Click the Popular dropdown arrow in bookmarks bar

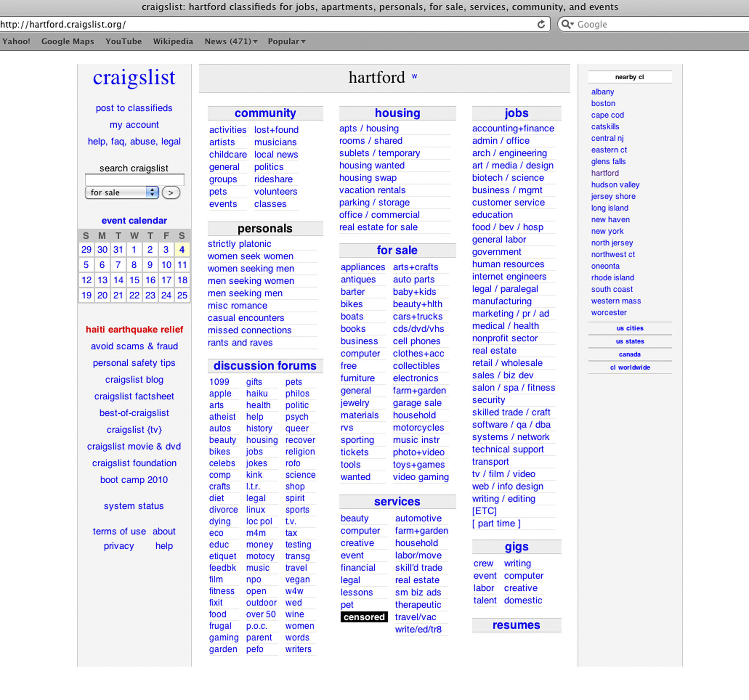pyautogui.click(x=304, y=41)
